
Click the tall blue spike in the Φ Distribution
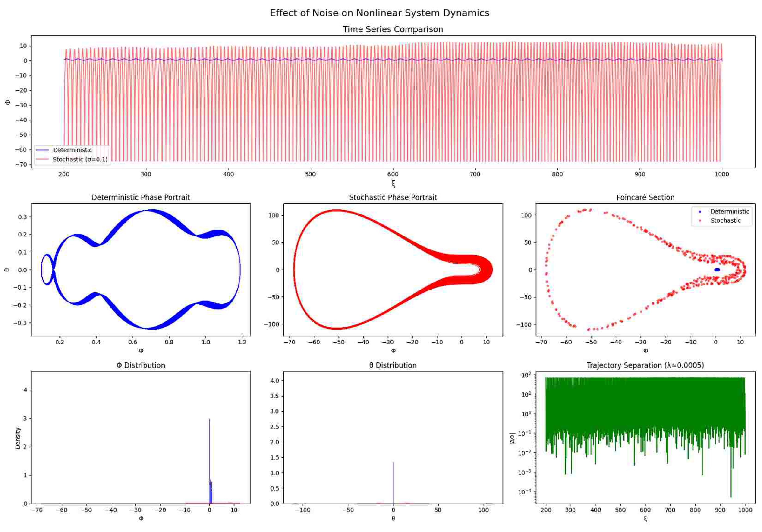pyautogui.click(x=209, y=461)
